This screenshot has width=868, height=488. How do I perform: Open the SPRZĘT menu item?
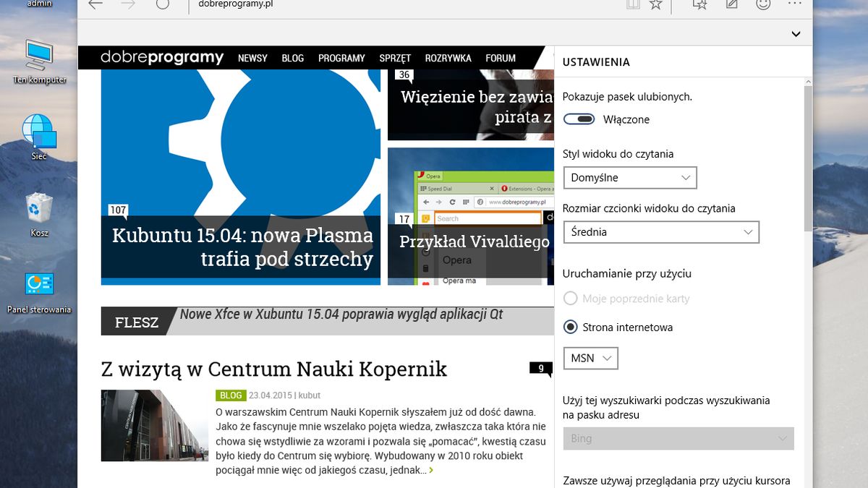point(395,58)
